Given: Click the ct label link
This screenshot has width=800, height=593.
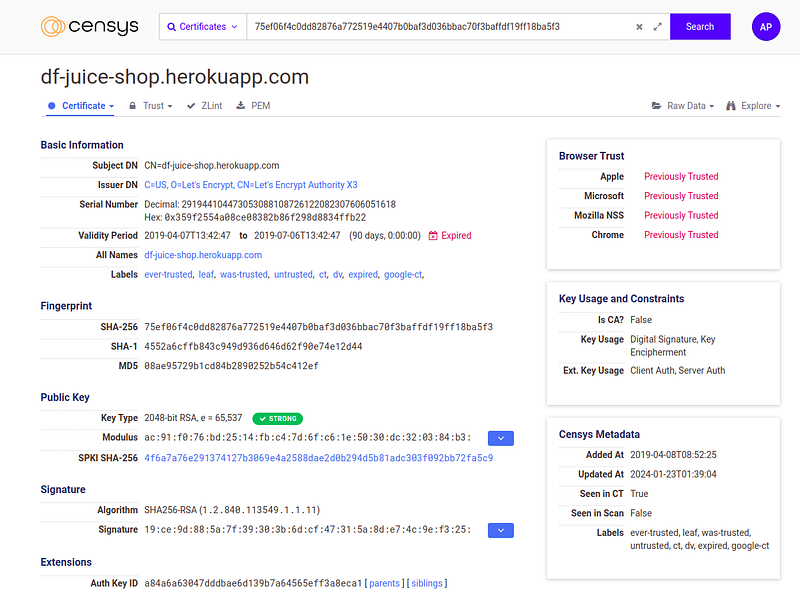Looking at the screenshot, I should coord(322,275).
